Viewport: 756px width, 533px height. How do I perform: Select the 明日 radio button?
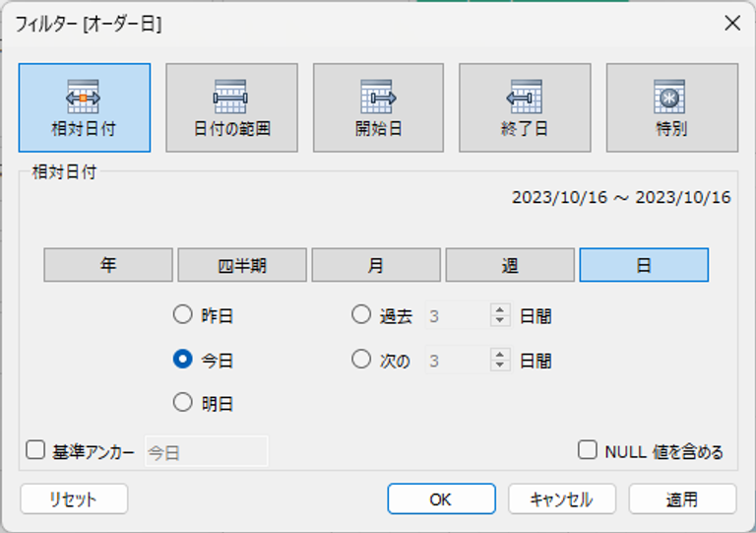point(183,402)
